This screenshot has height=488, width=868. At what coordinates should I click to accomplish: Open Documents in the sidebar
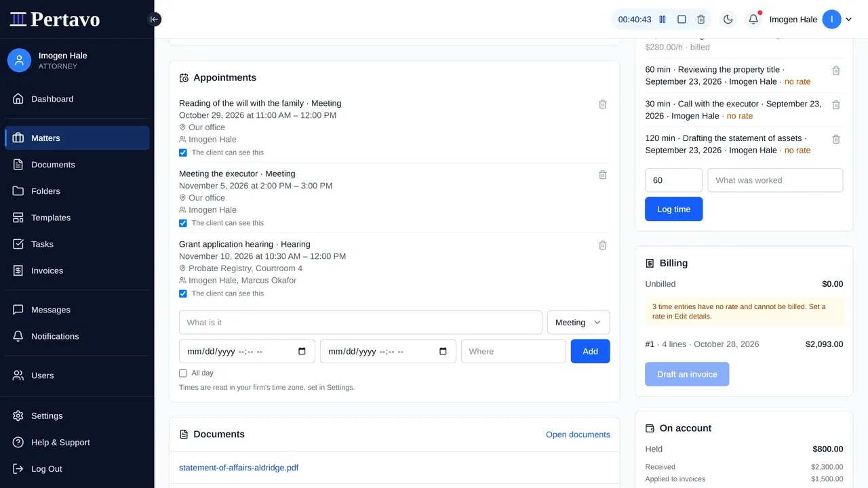77,165
